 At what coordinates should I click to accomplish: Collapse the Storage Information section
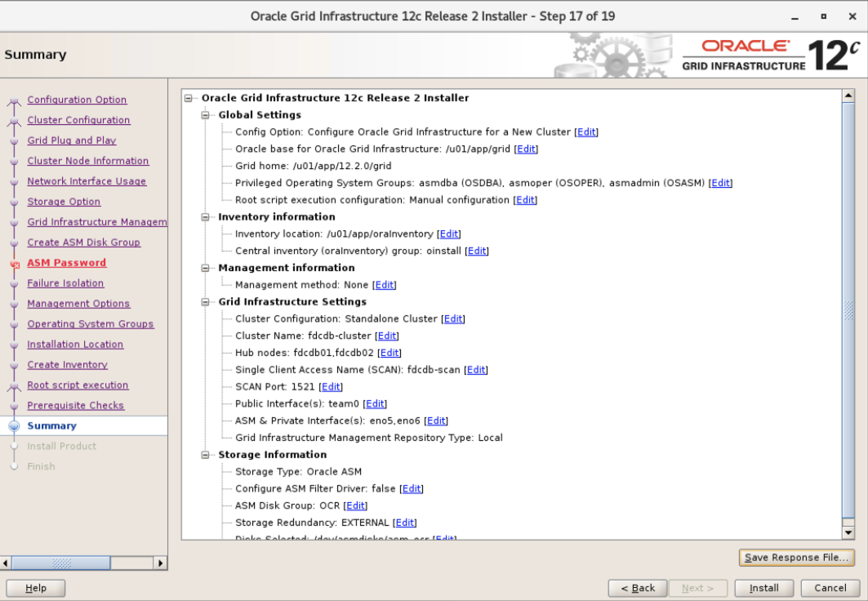pyautogui.click(x=206, y=455)
